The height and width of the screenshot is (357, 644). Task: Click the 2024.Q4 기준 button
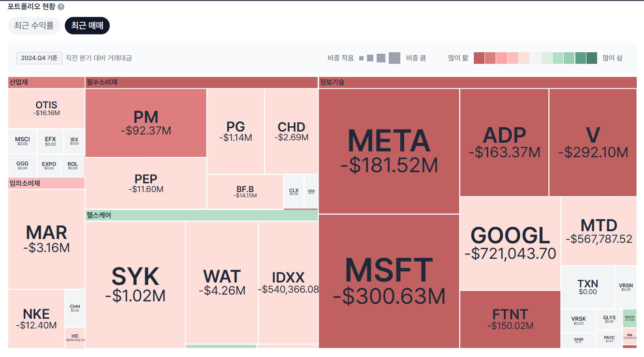click(x=40, y=58)
